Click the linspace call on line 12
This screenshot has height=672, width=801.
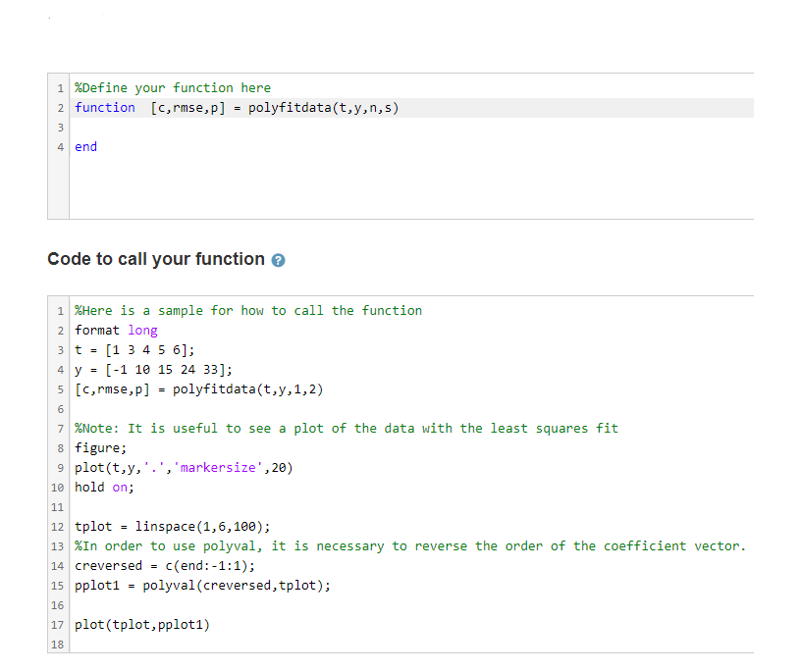click(157, 526)
